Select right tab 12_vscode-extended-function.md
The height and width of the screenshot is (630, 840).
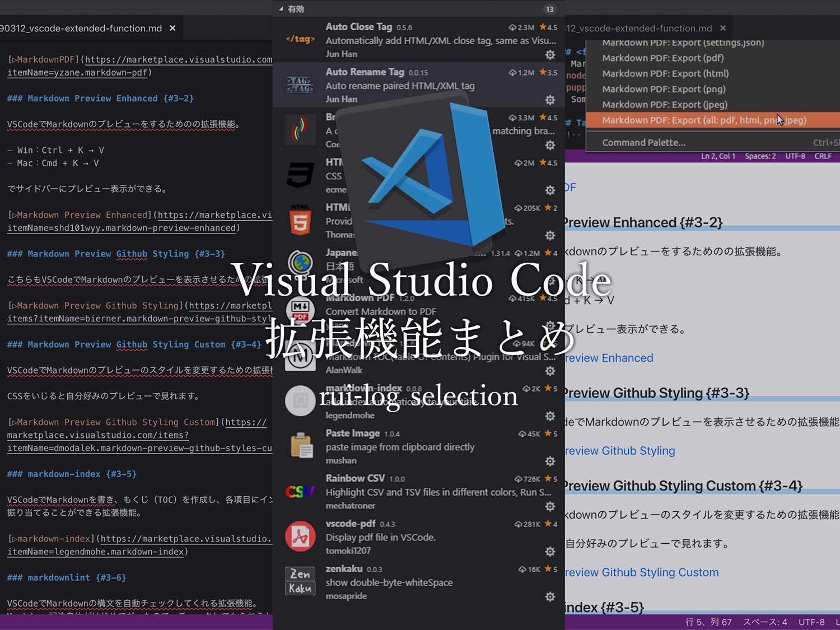[638, 28]
